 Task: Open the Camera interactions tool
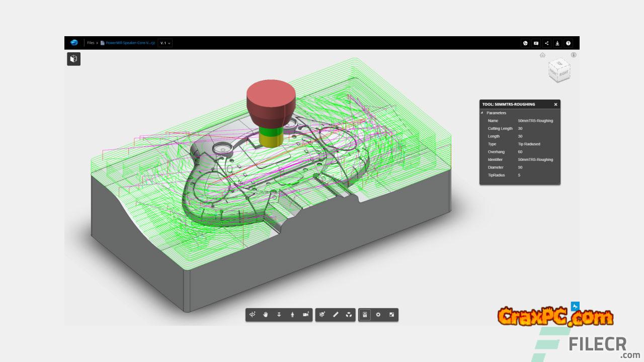306,315
